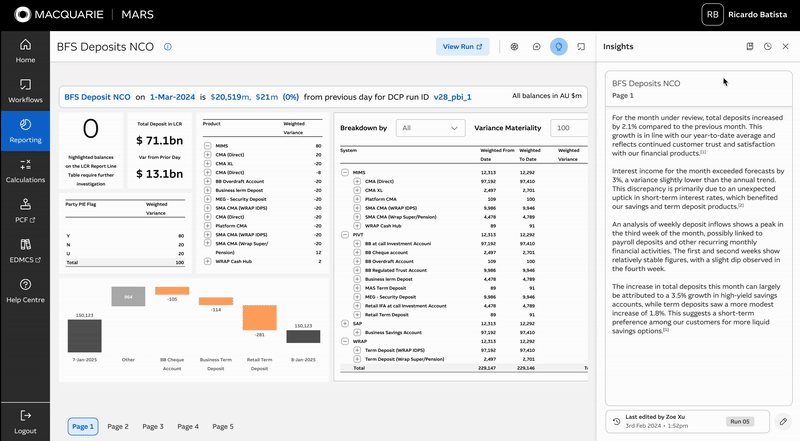Click the $21m variance link
Image resolution: width=800 pixels, height=441 pixels.
267,97
